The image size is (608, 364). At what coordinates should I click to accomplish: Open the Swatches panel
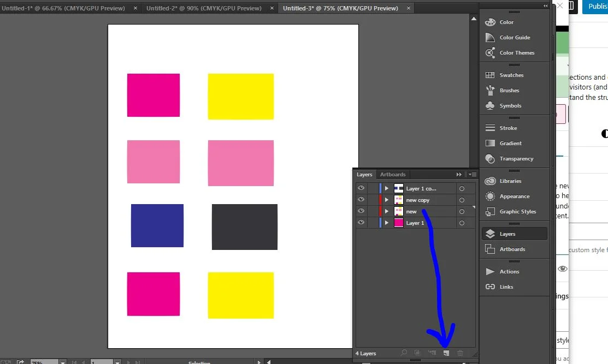[511, 75]
